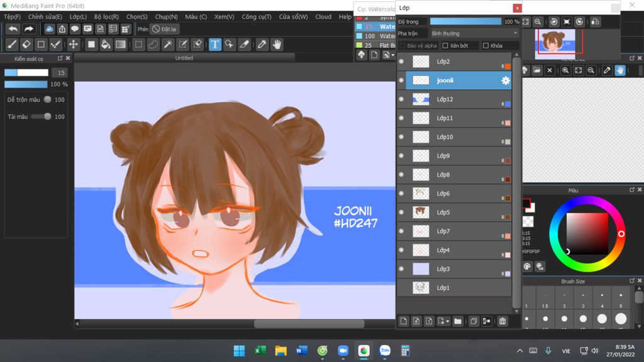Pick brush size 5 preset
The width and height of the screenshot is (644, 362).
coord(621,299)
